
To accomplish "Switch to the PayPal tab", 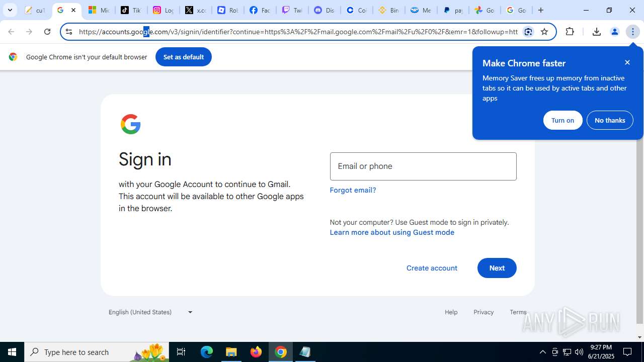I will tap(453, 10).
